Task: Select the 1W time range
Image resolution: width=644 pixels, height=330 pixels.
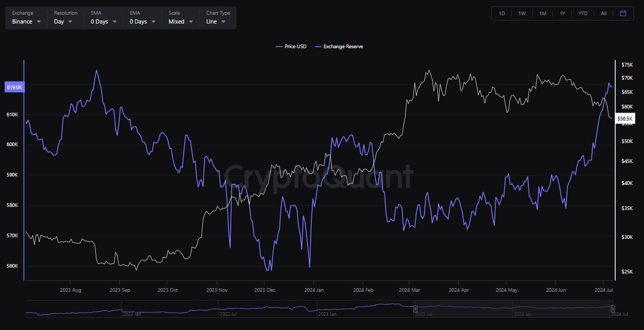Action: 522,13
